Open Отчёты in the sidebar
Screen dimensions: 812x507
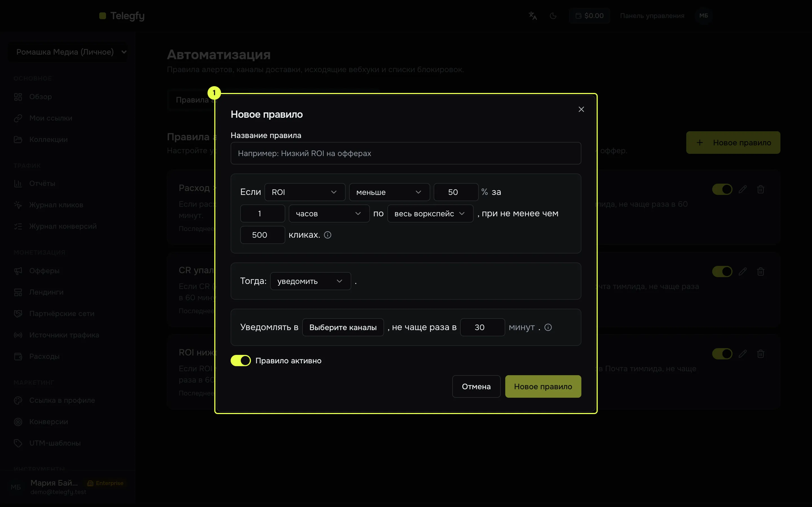(x=42, y=183)
